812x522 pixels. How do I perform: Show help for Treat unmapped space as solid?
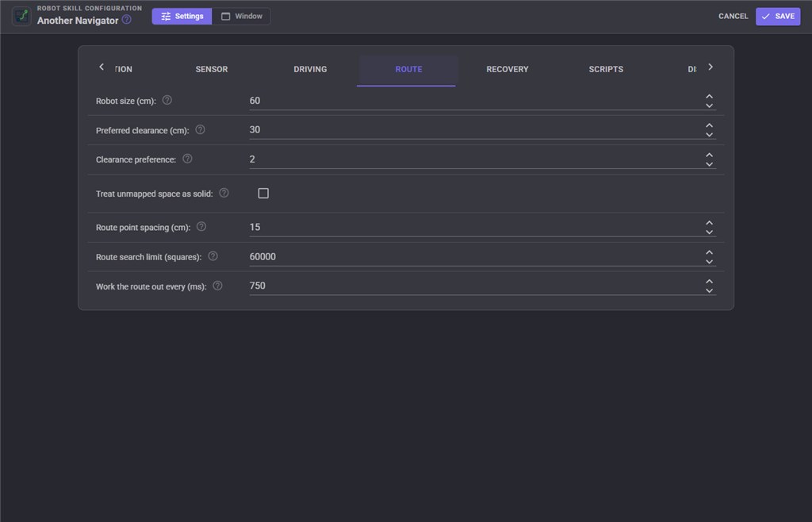(x=224, y=193)
